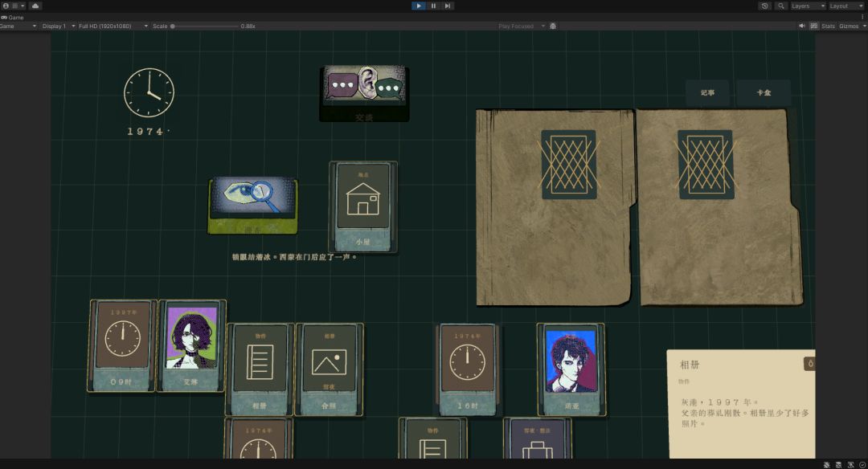
Task: Start Play mode with the play button
Action: 419,6
